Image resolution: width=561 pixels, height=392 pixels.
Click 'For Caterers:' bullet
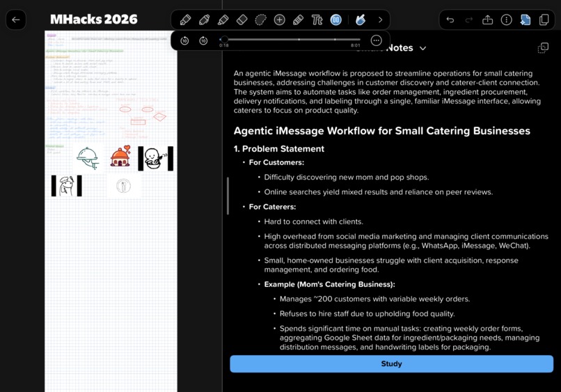coord(272,207)
